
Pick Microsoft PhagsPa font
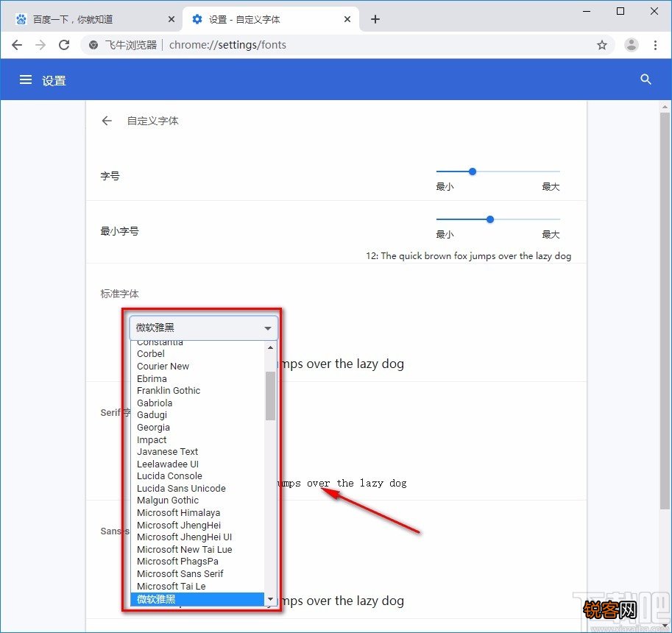pyautogui.click(x=197, y=562)
